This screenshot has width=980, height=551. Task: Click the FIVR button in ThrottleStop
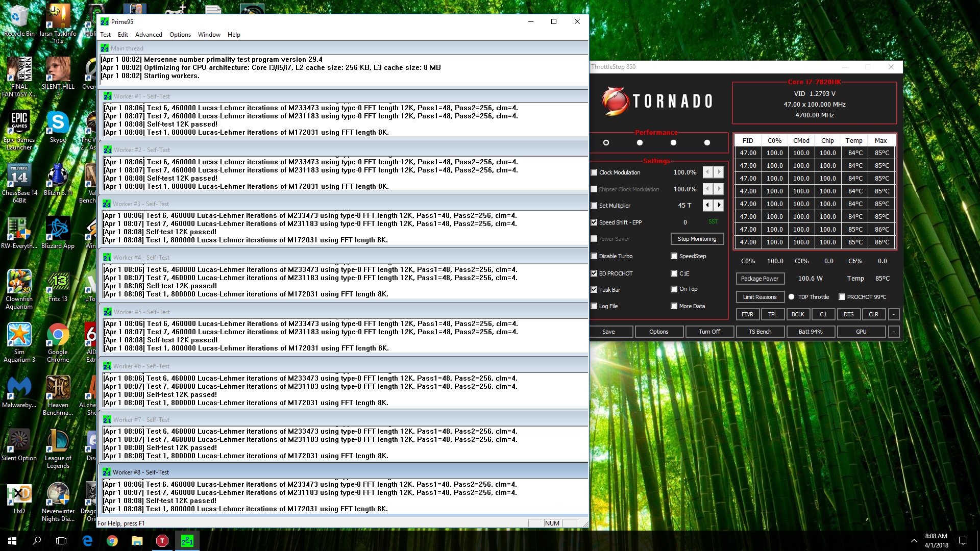[747, 314]
